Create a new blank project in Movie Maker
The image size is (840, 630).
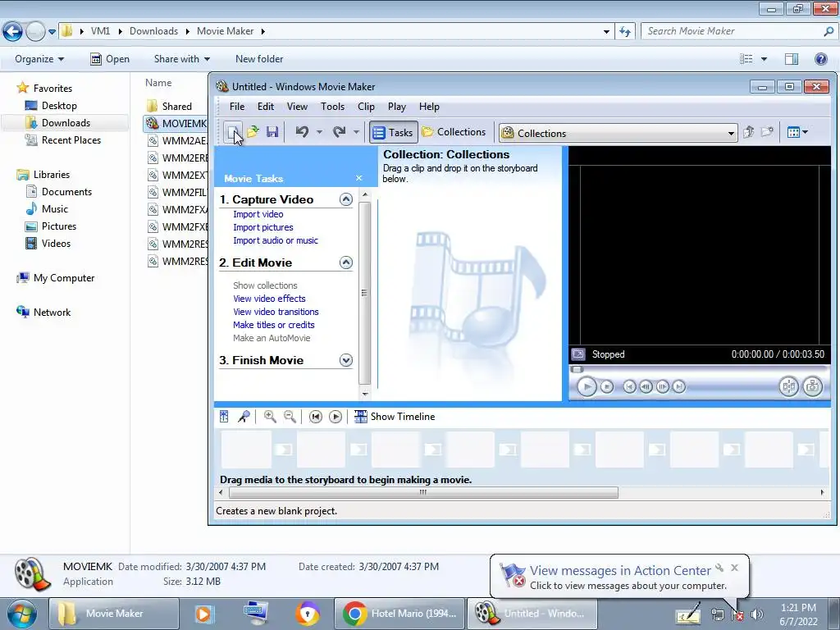pos(232,132)
